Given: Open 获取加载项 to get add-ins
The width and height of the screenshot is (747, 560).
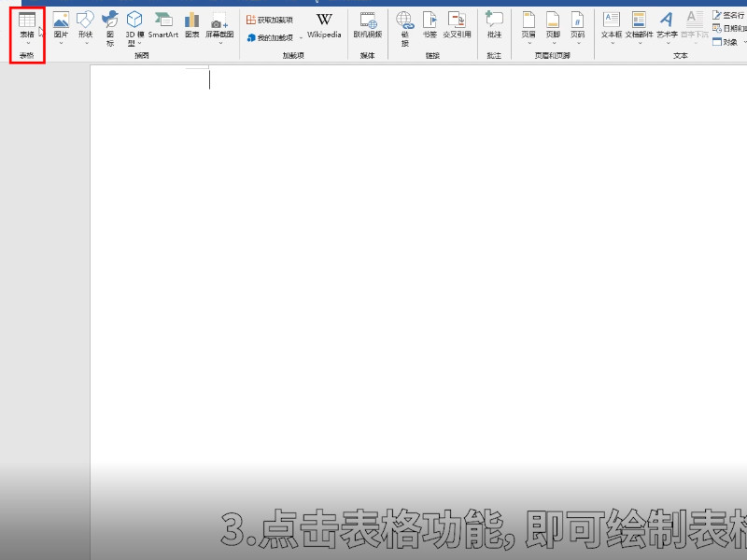Looking at the screenshot, I should click(x=270, y=20).
